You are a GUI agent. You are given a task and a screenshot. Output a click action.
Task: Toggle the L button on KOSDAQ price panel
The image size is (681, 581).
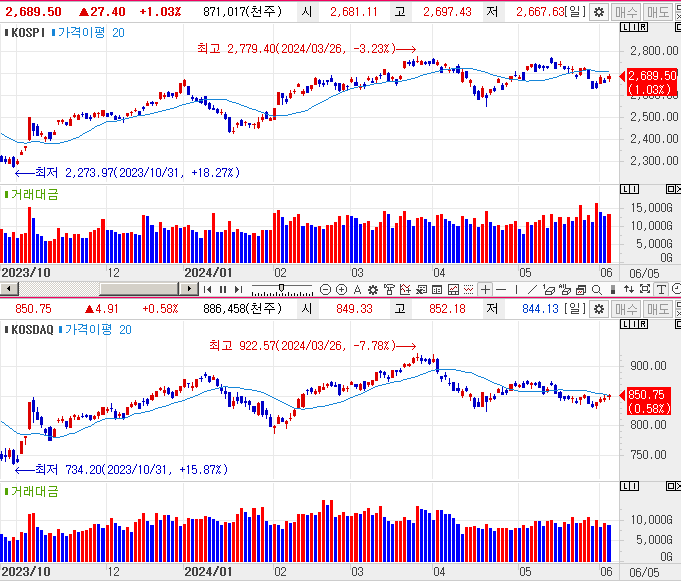(625, 324)
